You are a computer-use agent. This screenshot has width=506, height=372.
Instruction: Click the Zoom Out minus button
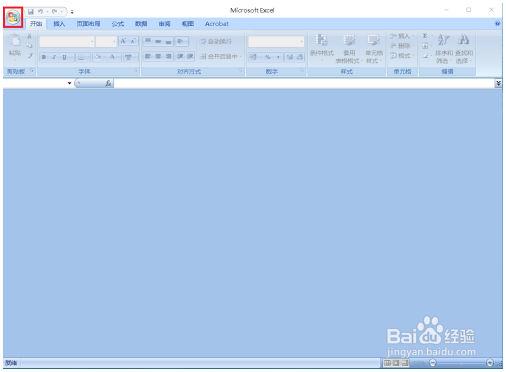coord(432,363)
